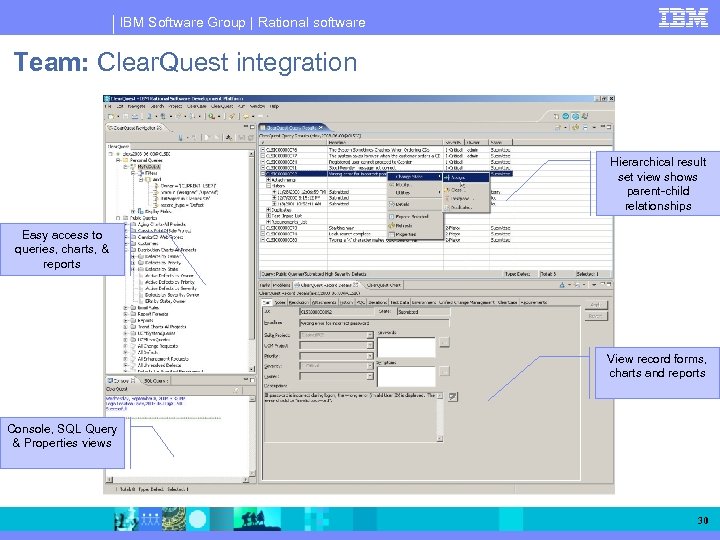Open the Help menu
Viewport: 720px width, 540px height.
(274, 106)
